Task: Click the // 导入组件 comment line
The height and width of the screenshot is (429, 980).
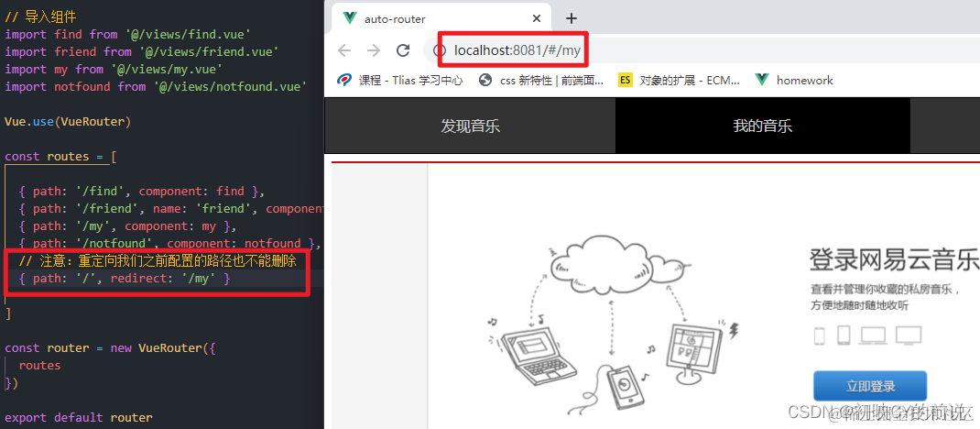Action: point(40,16)
